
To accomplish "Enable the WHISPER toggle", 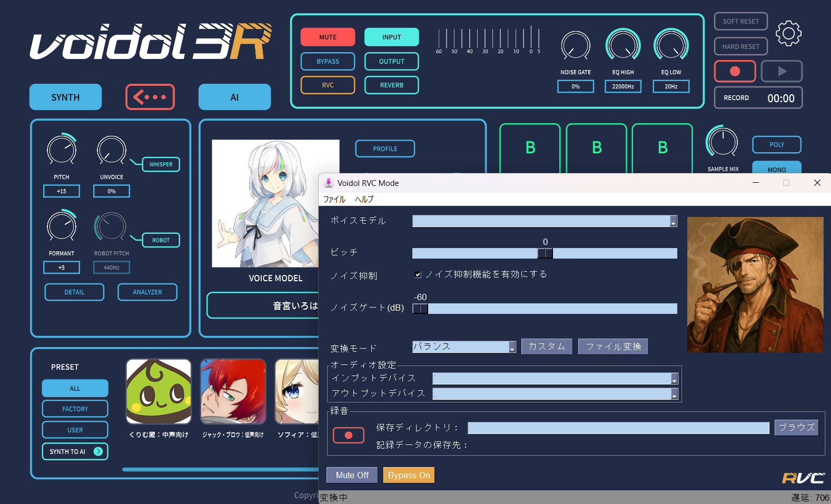I will pos(161,164).
